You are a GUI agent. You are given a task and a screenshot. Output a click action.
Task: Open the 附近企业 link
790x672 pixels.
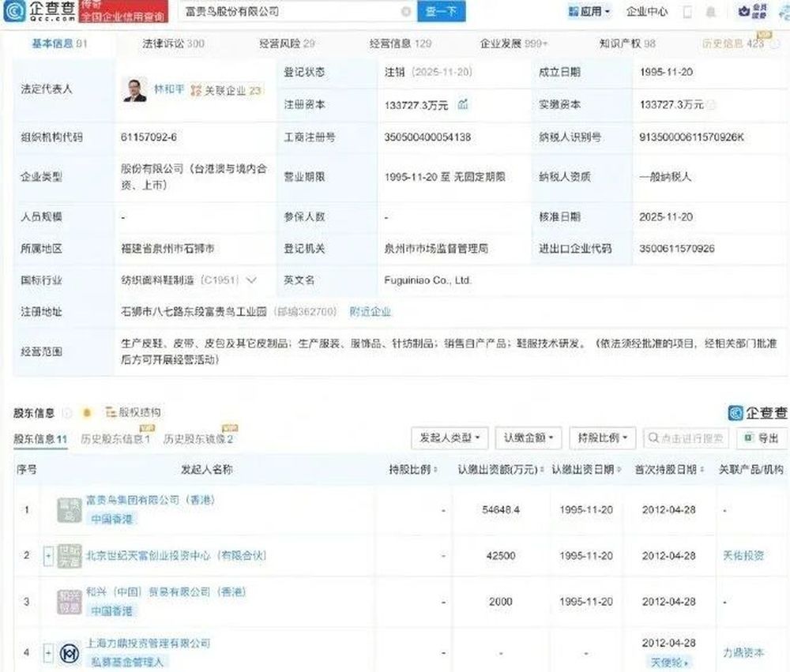[370, 312]
